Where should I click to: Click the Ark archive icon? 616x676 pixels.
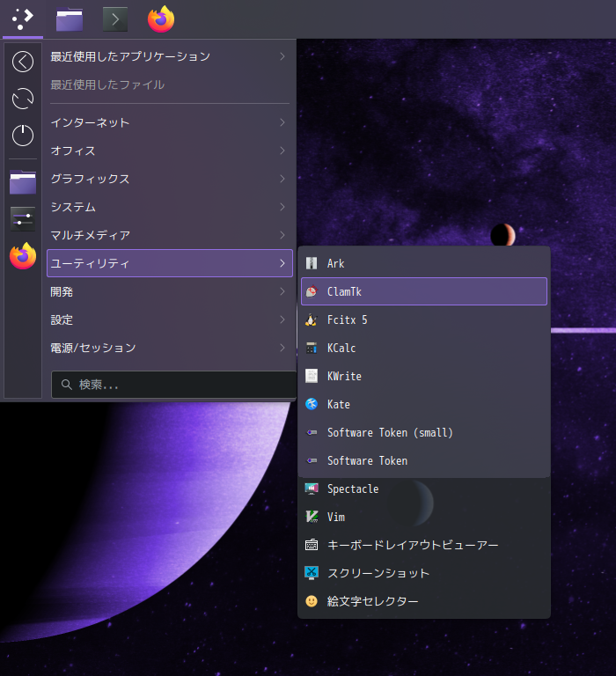click(312, 263)
